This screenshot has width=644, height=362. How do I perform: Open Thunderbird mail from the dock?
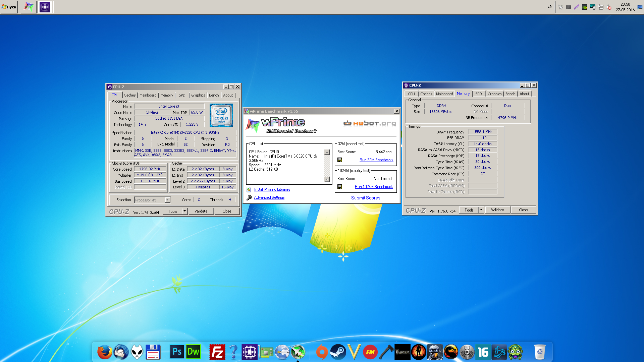(x=121, y=352)
